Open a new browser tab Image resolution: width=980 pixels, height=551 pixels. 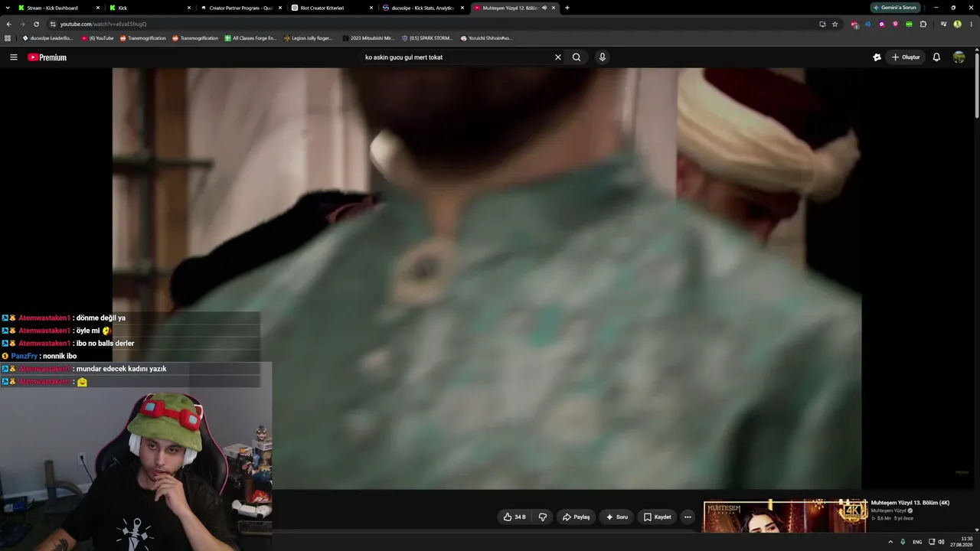567,8
